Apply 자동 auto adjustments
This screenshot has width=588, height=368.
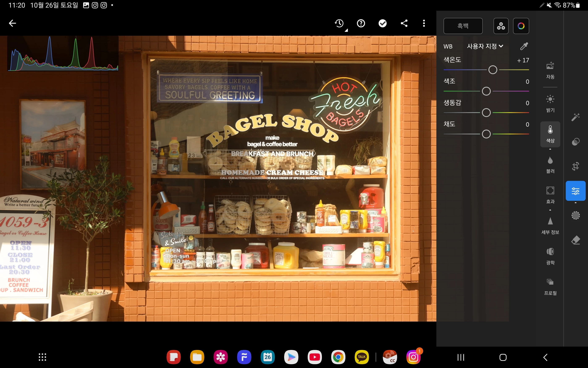tap(550, 70)
